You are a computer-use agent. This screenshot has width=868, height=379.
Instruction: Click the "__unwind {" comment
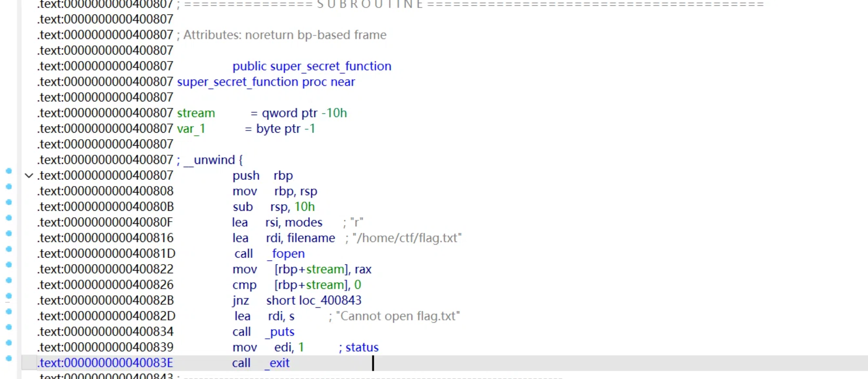[210, 160]
